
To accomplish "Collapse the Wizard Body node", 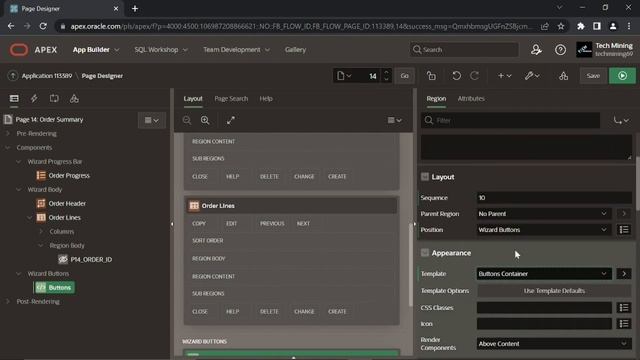I will tap(18, 189).
